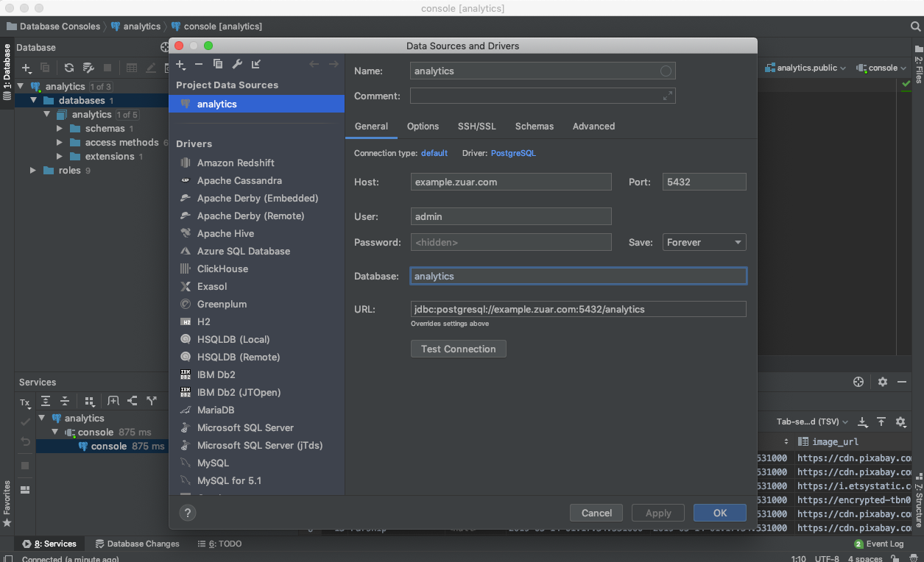Expand the schemas tree node
This screenshot has width=924, height=562.
(x=60, y=129)
